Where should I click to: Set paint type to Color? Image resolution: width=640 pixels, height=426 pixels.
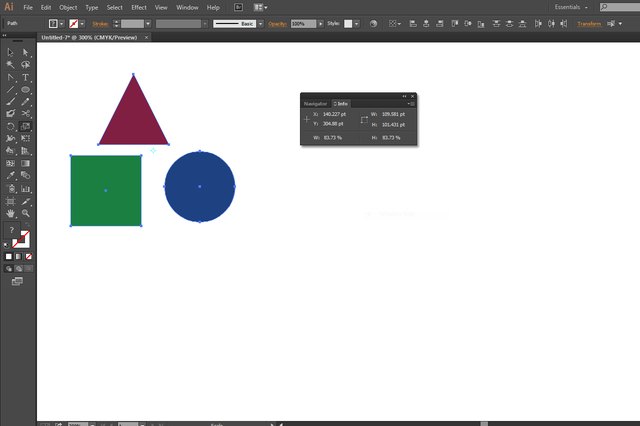point(9,256)
